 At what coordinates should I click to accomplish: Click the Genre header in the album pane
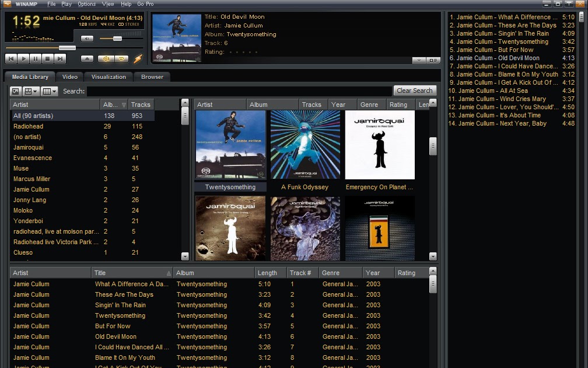(x=371, y=105)
